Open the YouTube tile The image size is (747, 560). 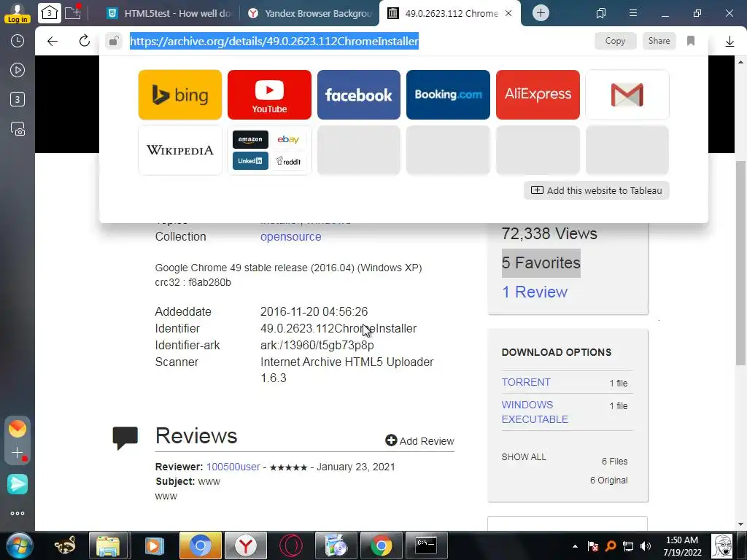[269, 95]
